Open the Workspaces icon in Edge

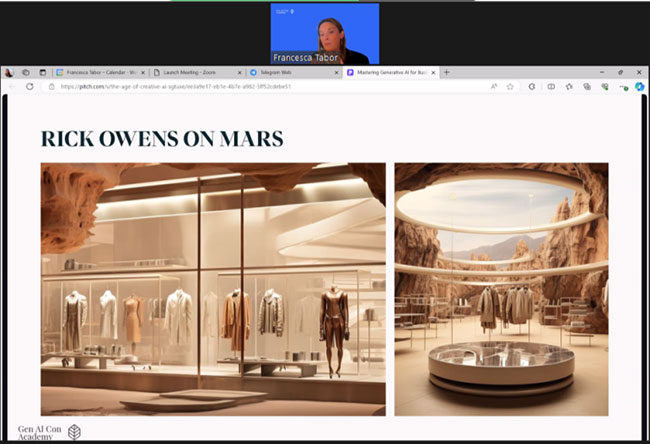[x=26, y=73]
